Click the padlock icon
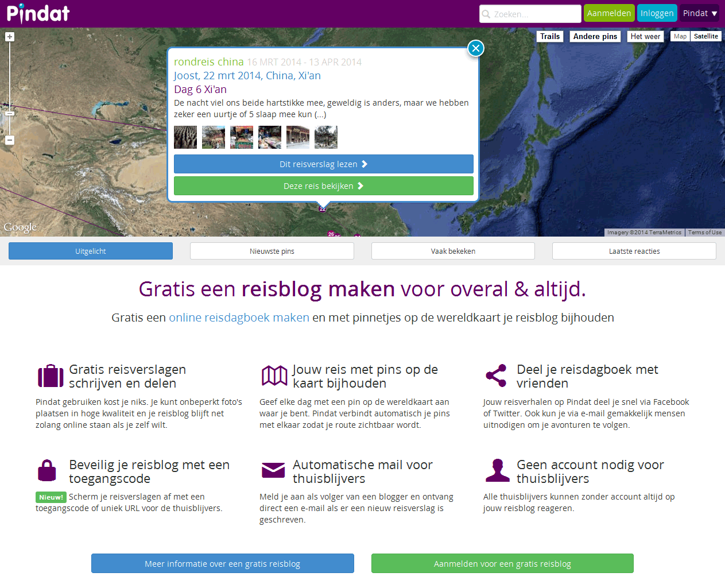Image resolution: width=725 pixels, height=588 pixels. pos(47,470)
